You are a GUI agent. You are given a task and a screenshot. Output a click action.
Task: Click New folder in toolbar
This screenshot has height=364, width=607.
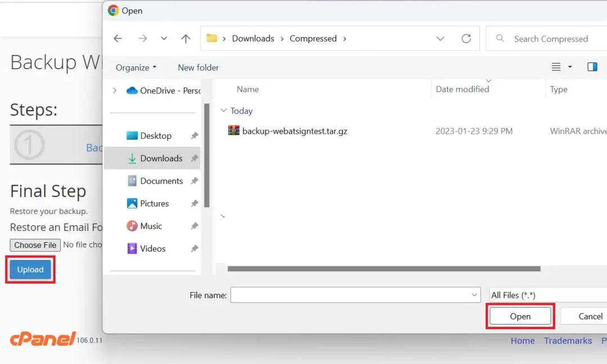198,67
